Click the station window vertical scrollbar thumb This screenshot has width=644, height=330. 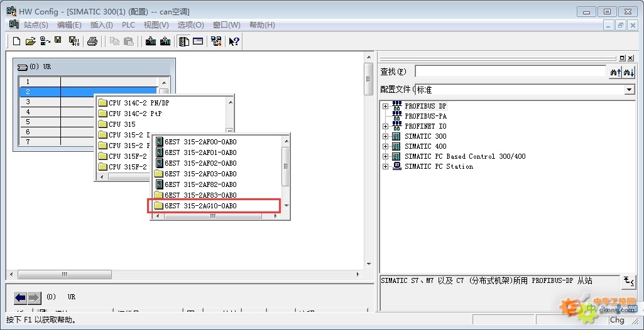(369, 79)
